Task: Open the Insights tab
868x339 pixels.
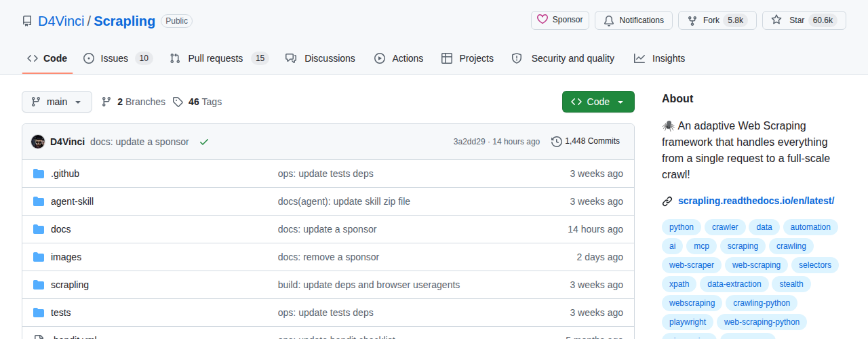Action: [659, 58]
